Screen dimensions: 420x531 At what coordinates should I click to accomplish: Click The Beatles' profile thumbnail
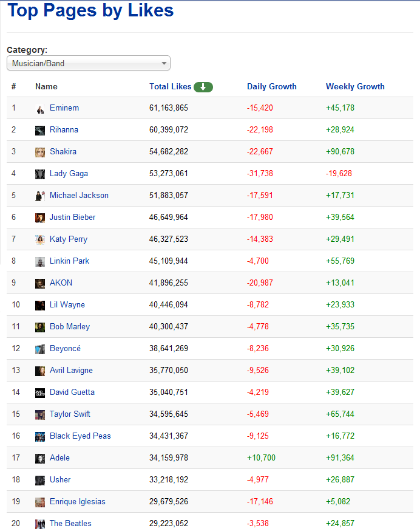click(40, 524)
